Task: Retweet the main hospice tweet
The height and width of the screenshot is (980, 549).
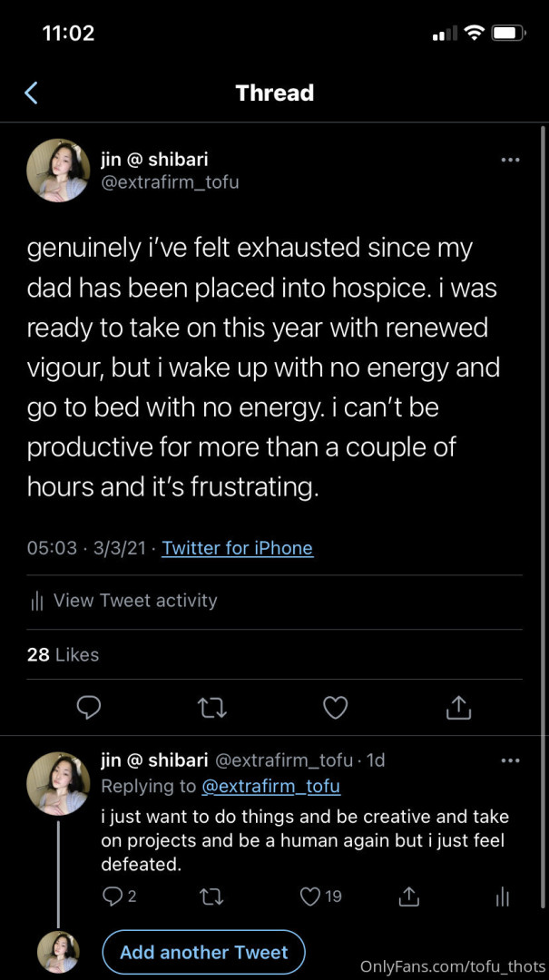Action: (x=212, y=707)
